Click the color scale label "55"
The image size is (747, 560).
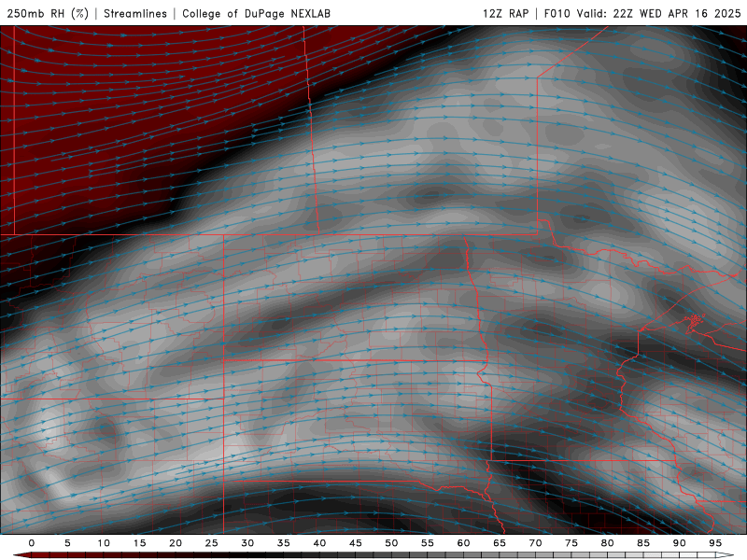pos(428,543)
